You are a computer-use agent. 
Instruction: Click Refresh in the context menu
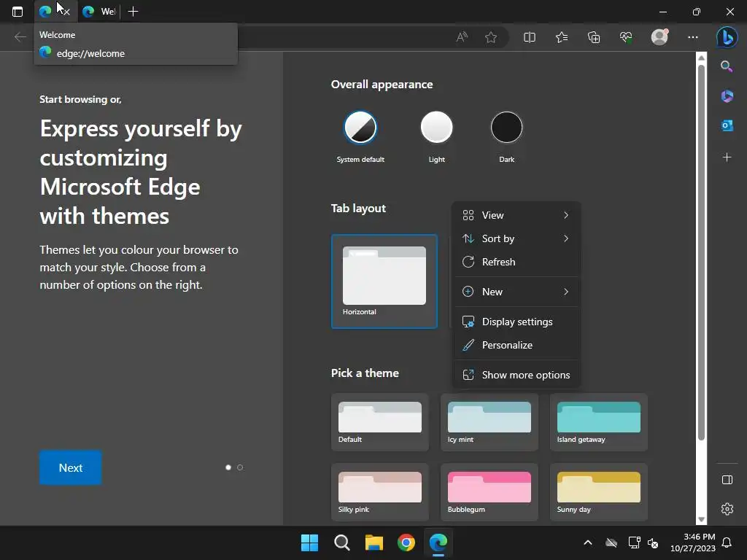(x=516, y=262)
